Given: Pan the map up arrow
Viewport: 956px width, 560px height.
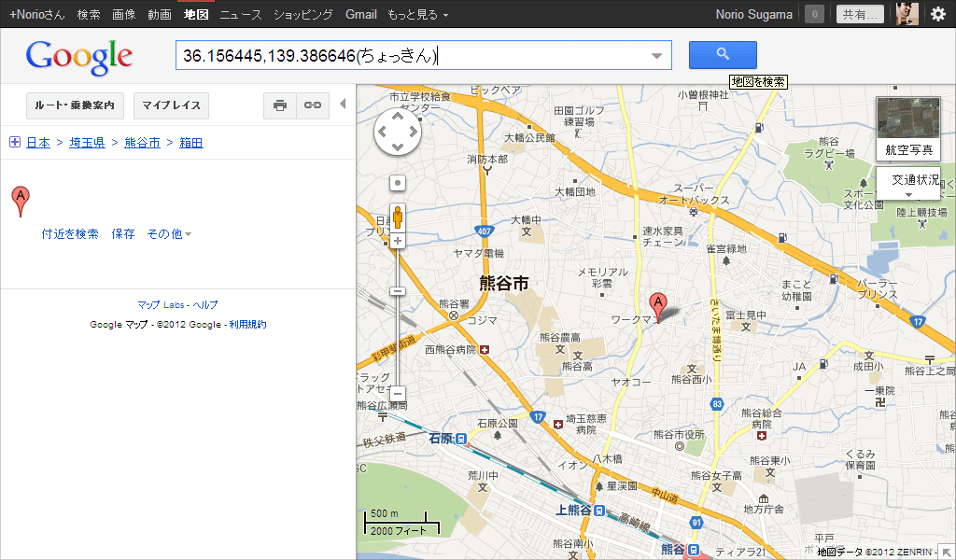Looking at the screenshot, I should [x=398, y=116].
